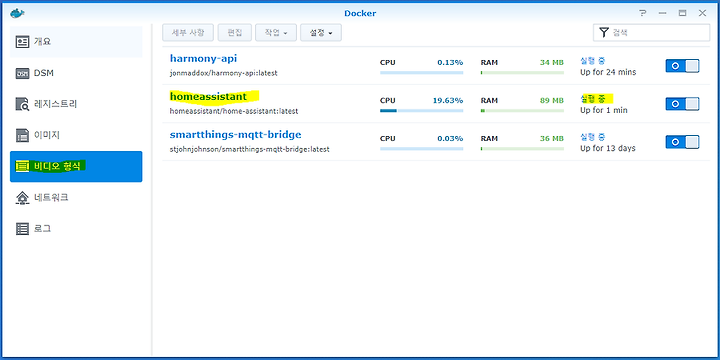Click the 편집 edit button
The width and height of the screenshot is (720, 360).
[234, 33]
